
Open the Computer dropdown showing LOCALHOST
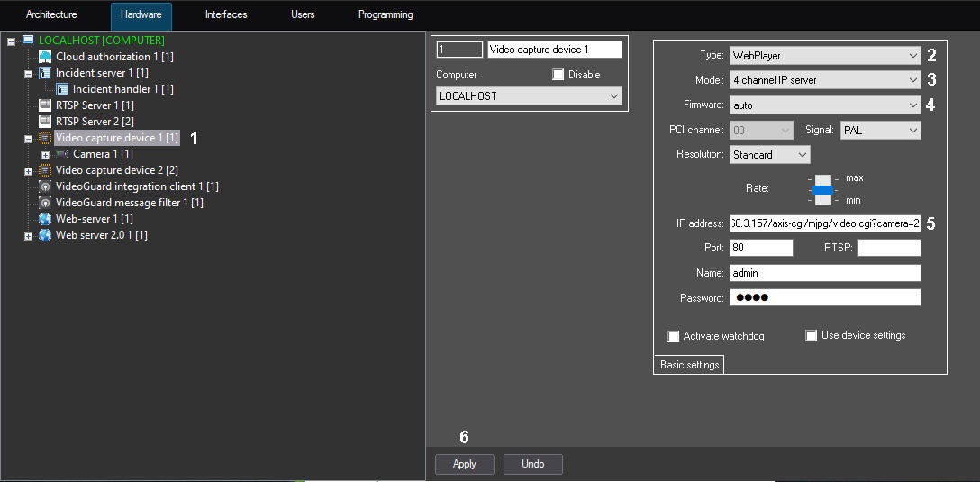[529, 96]
